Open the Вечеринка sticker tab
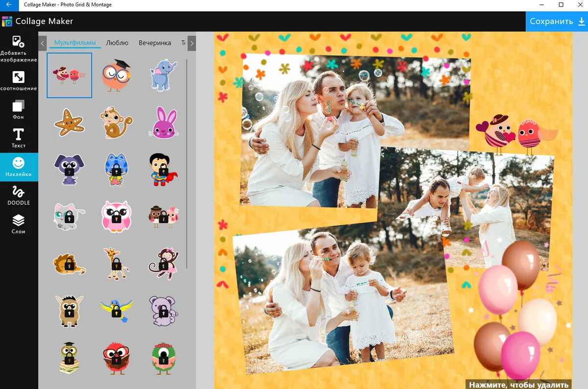 coord(155,43)
